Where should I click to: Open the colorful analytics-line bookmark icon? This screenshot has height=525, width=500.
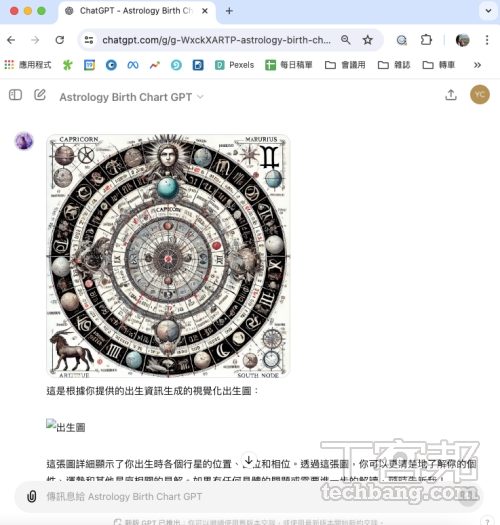(155, 65)
